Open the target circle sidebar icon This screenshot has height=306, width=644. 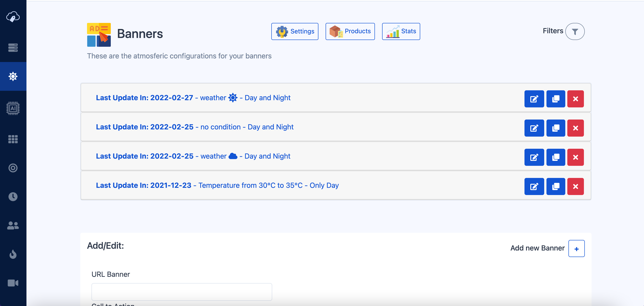(x=13, y=168)
